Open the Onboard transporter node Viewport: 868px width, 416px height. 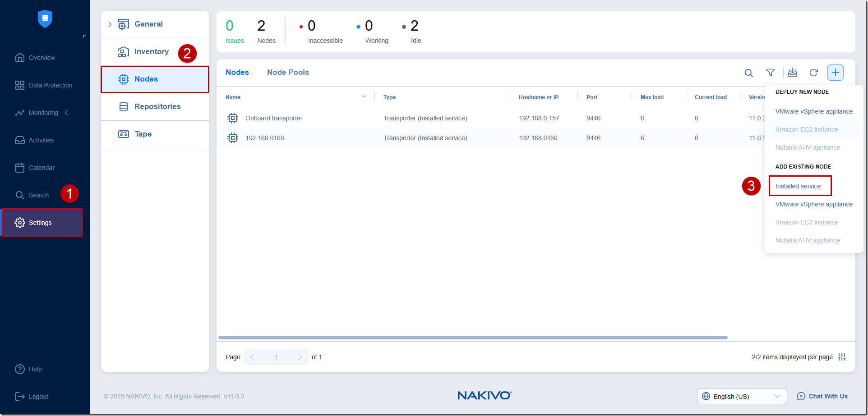(274, 118)
